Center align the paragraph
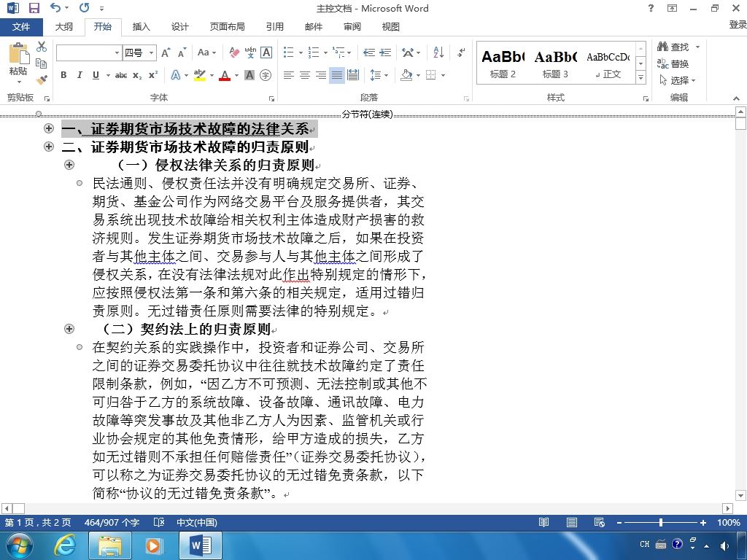The width and height of the screenshot is (747, 560). tap(304, 75)
